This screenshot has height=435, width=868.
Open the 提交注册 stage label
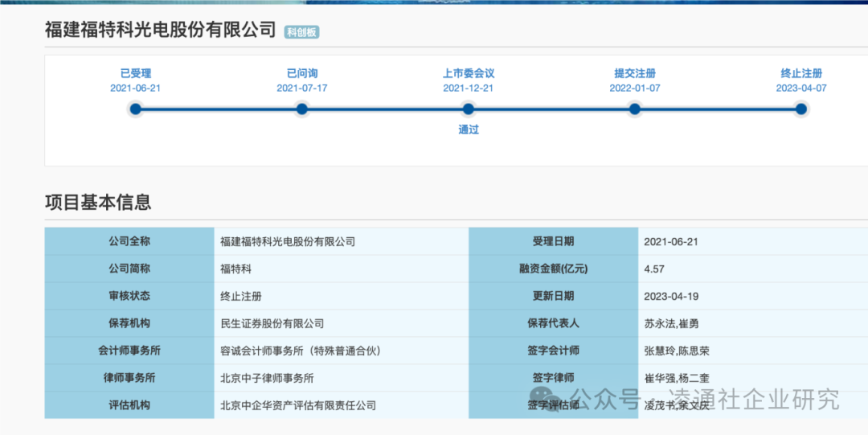click(635, 73)
